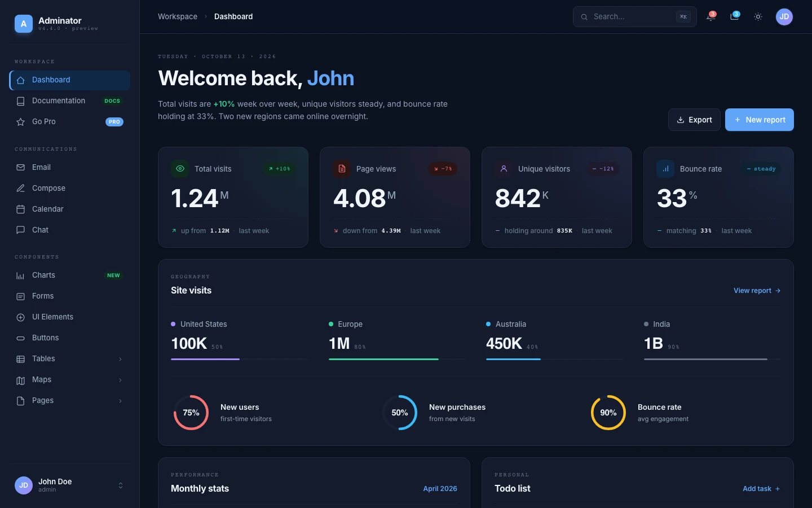Click the Forms icon in sidebar
The width and height of the screenshot is (812, 508).
tap(21, 296)
